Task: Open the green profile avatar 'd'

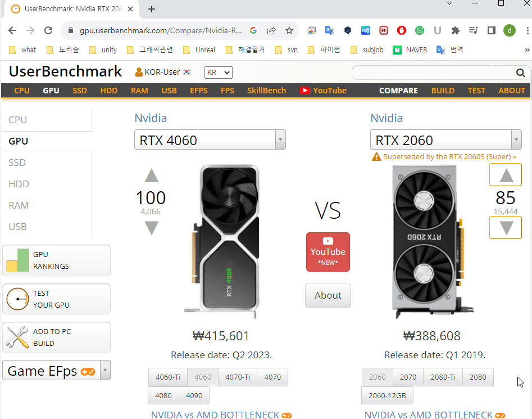Action: 510,30
